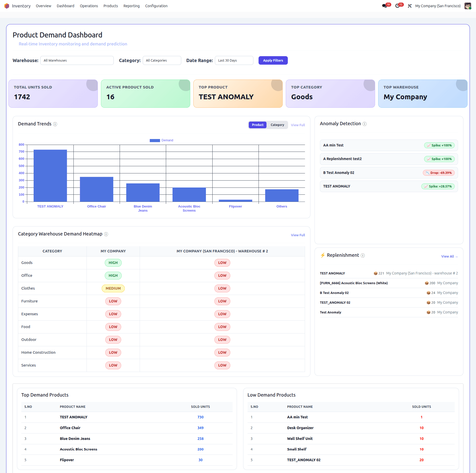Open the Category filter dropdown
476x473 pixels.
pyautogui.click(x=162, y=61)
